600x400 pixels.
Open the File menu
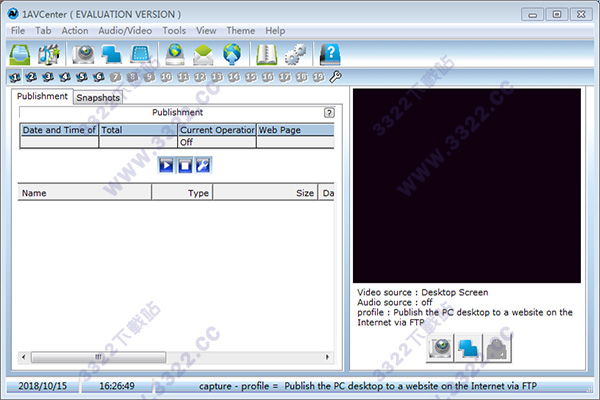point(18,31)
